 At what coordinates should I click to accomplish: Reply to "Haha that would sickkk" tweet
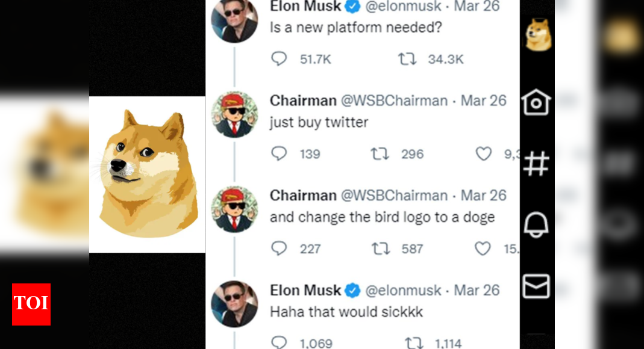[x=279, y=342]
